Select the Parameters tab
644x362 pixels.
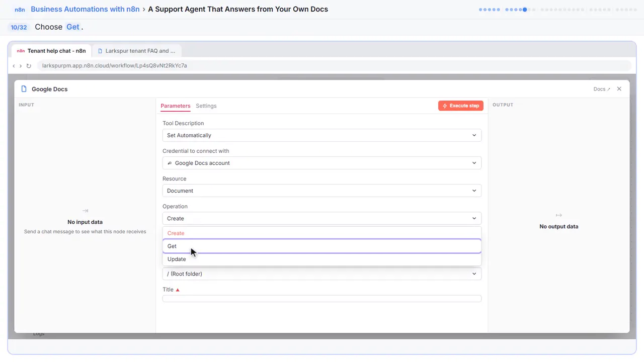(176, 106)
